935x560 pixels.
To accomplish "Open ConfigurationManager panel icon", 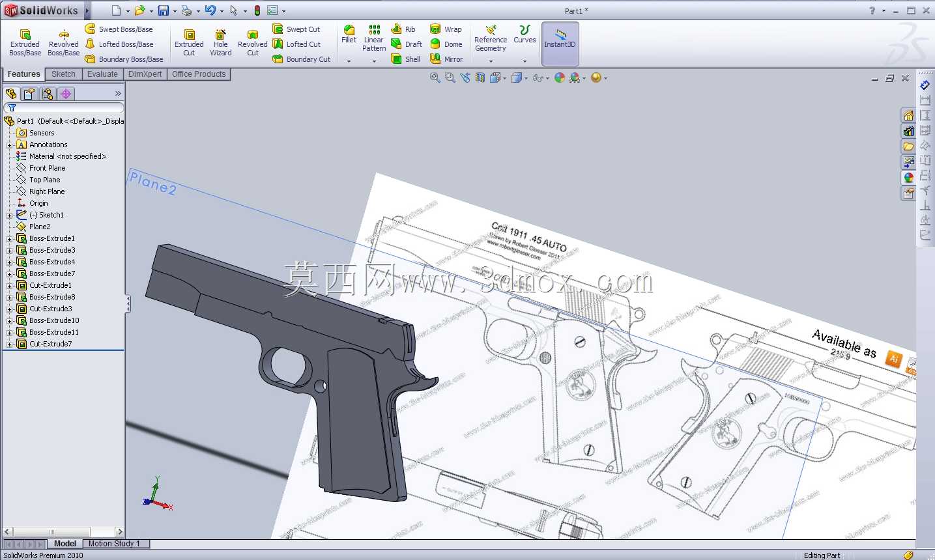I will (48, 94).
